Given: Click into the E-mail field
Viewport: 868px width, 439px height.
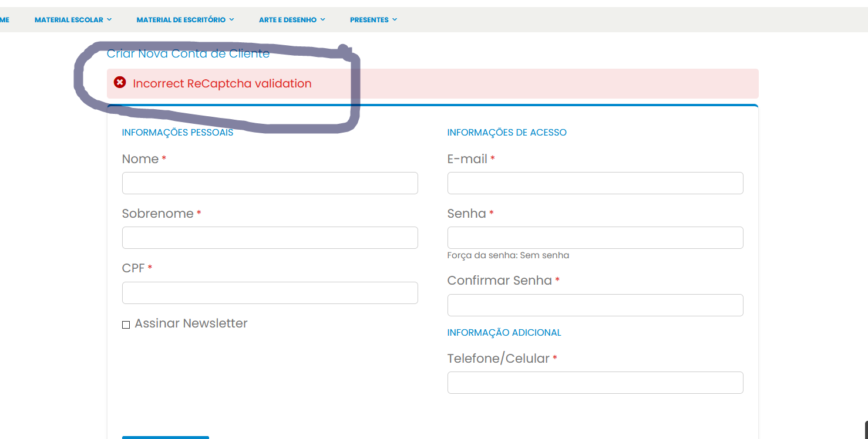Looking at the screenshot, I should click(x=595, y=183).
